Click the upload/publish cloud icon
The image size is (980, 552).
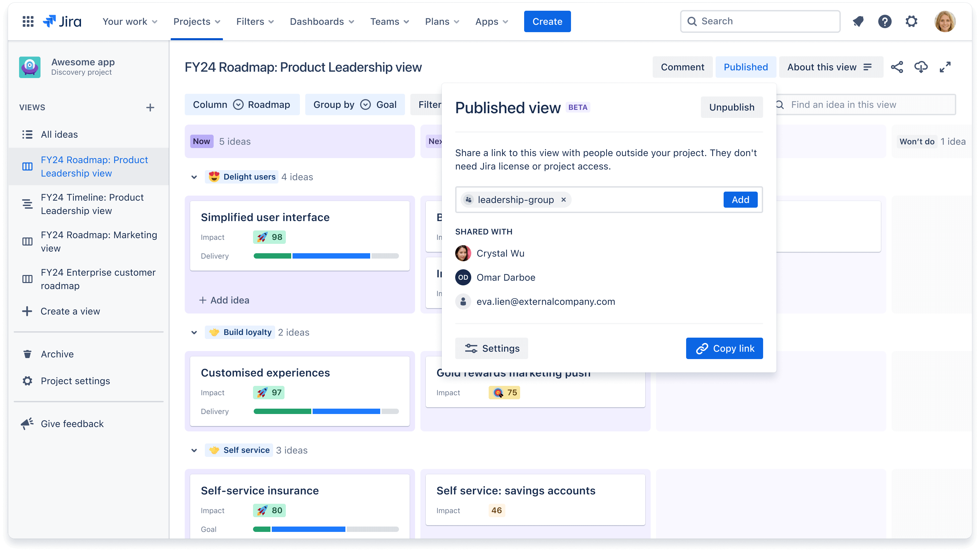(x=921, y=67)
